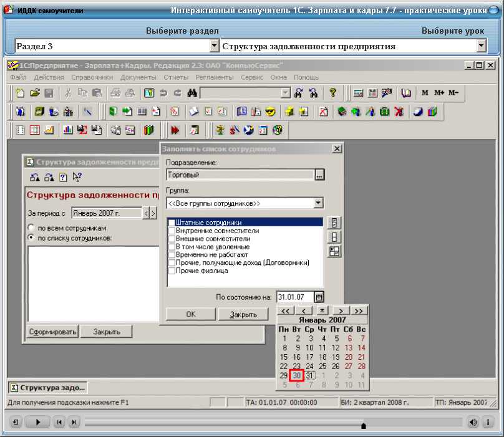Select day 31 in the January 2007 calendar
The width and height of the screenshot is (504, 437).
pos(309,375)
